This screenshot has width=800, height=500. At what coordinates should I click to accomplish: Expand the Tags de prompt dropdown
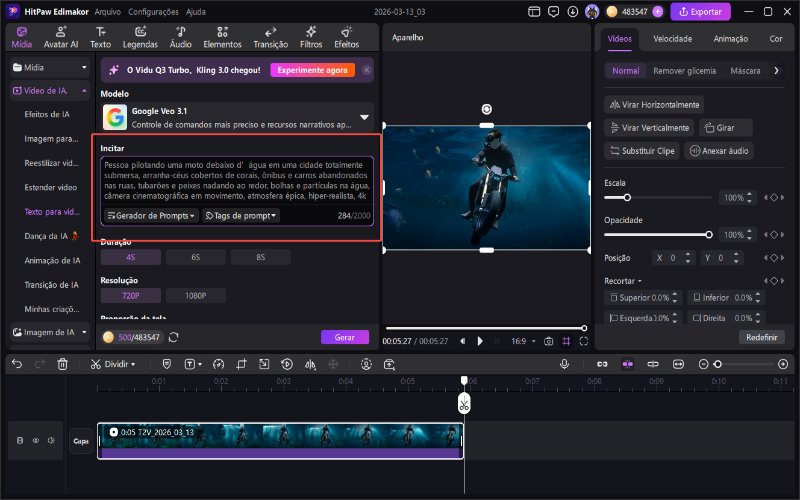241,215
